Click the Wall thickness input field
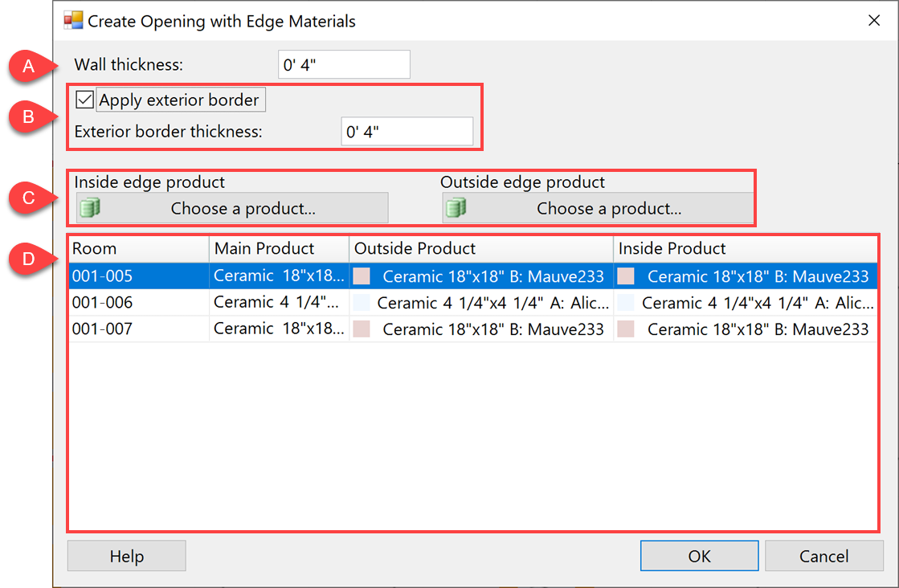Viewport: 899px width, 588px height. click(344, 64)
